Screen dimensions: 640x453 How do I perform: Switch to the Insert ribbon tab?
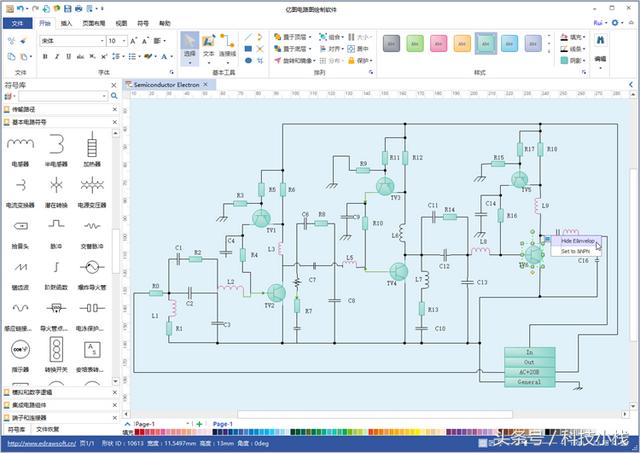click(x=66, y=23)
